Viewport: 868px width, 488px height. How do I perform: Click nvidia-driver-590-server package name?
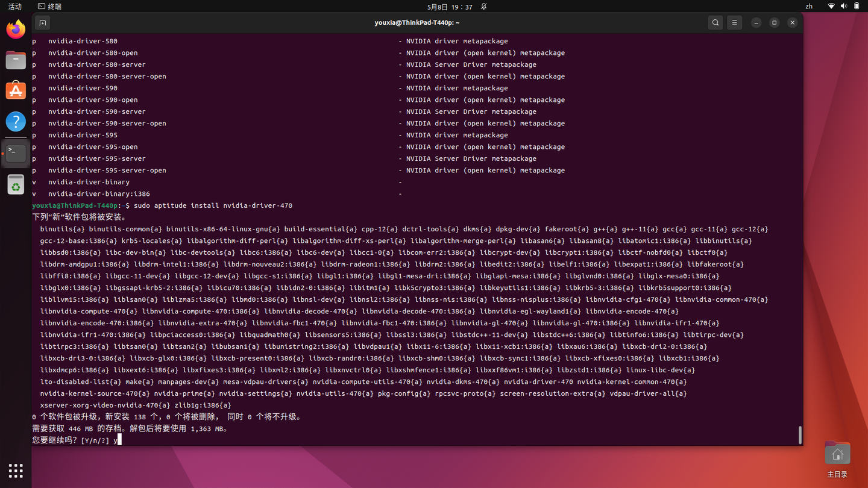pos(97,111)
